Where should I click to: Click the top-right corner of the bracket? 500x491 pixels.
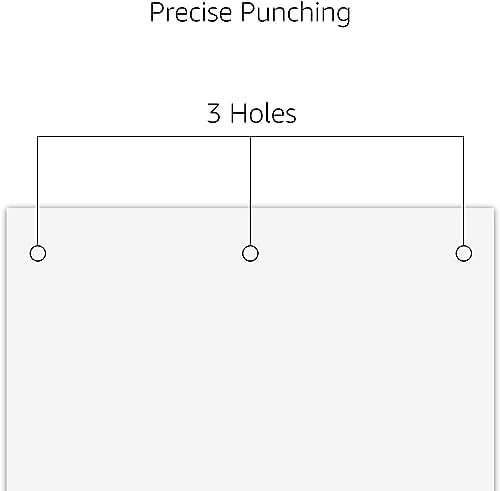coord(463,136)
